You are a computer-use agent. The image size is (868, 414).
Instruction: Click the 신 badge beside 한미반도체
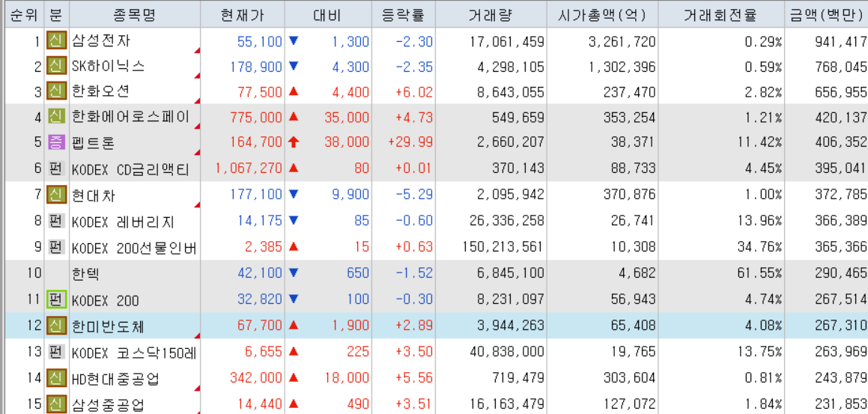pyautogui.click(x=55, y=326)
